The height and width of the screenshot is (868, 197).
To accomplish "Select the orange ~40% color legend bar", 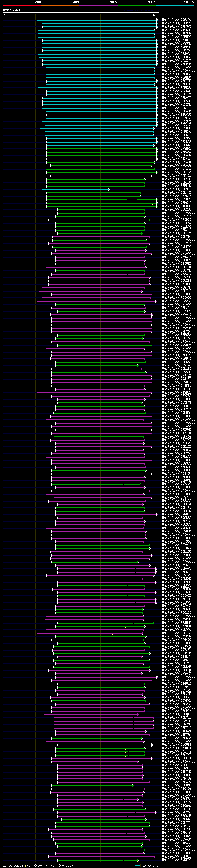I will tap(60, 6).
